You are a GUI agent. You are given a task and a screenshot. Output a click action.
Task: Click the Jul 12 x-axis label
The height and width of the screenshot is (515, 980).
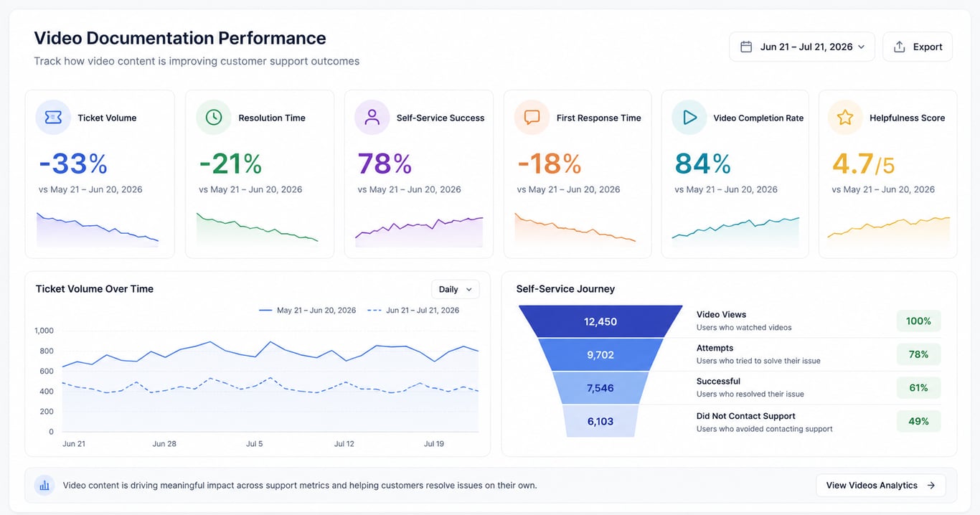click(x=344, y=444)
